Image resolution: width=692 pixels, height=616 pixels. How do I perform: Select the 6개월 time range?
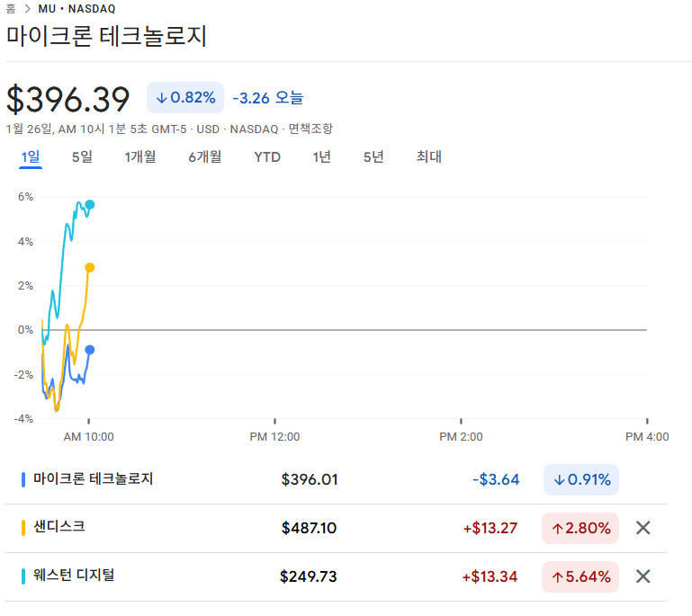click(x=205, y=157)
